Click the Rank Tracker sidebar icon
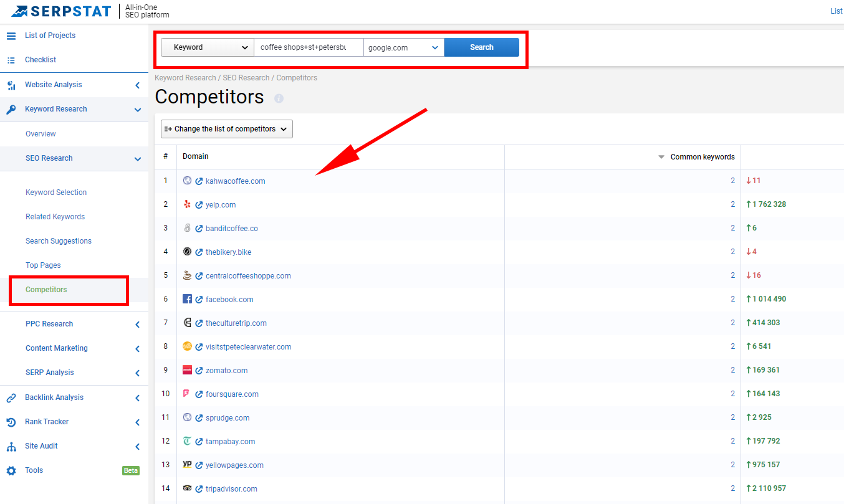The image size is (844, 504). (11, 422)
